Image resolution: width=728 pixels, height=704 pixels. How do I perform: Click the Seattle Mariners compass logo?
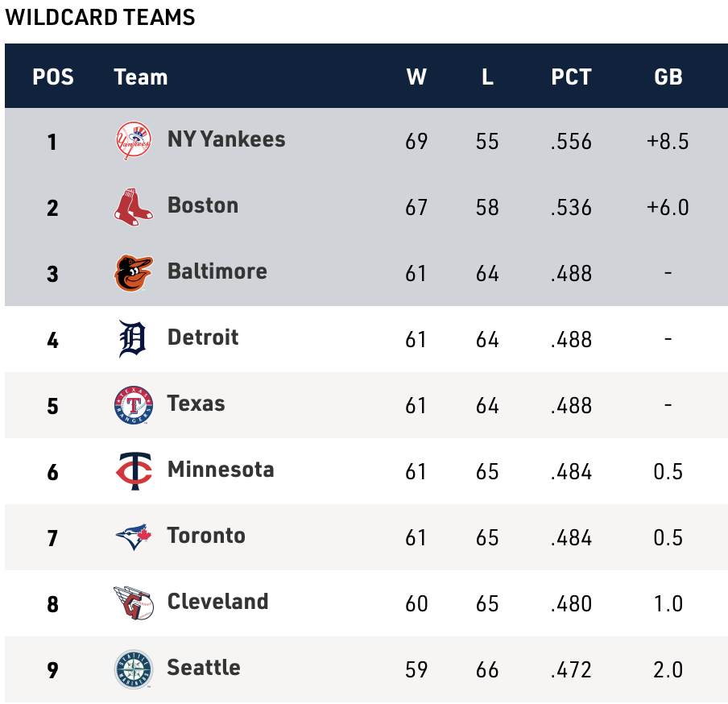(x=134, y=669)
